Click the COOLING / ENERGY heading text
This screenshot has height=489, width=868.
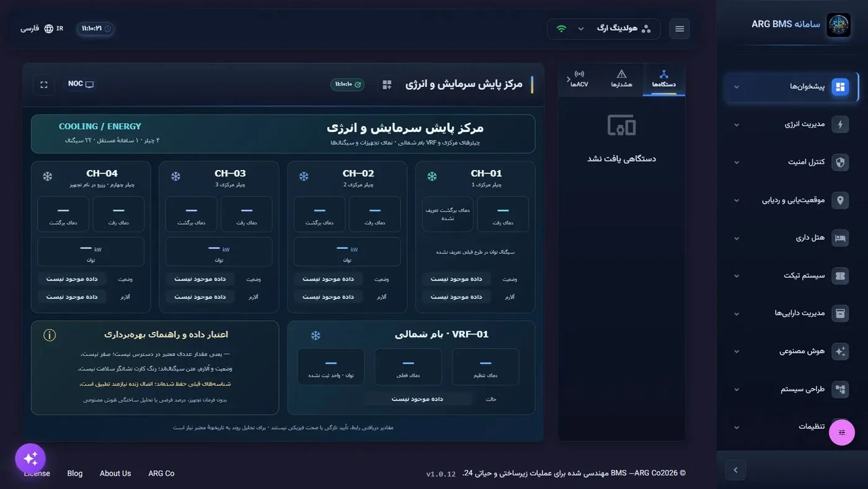pos(100,127)
